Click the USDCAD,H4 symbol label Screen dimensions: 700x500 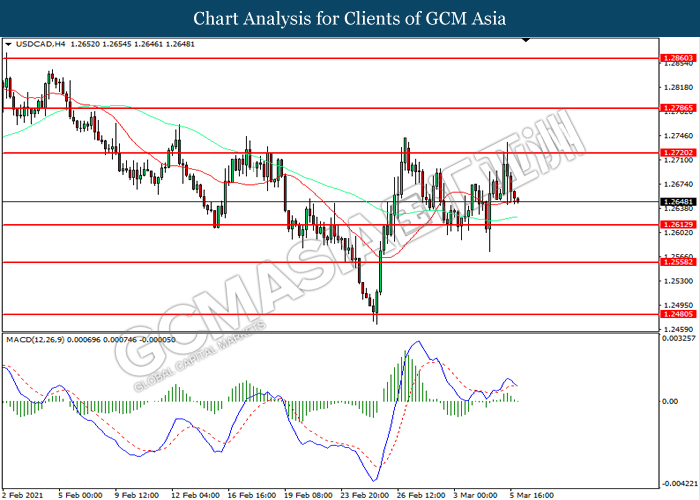[40, 44]
